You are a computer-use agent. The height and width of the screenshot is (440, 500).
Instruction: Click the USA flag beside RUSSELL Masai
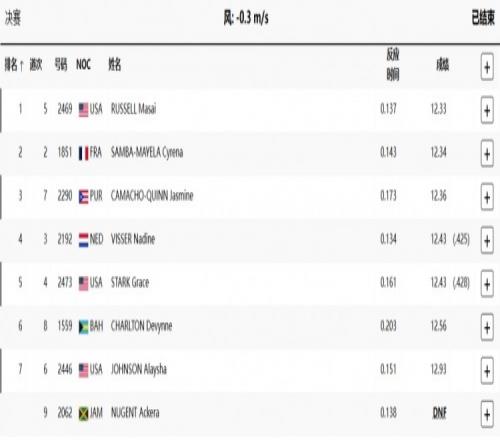click(x=83, y=110)
